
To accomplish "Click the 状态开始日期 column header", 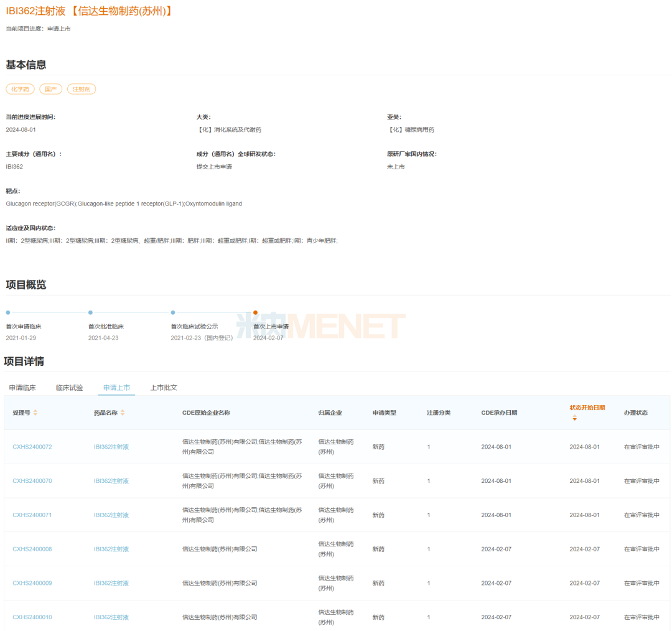I will 587,408.
